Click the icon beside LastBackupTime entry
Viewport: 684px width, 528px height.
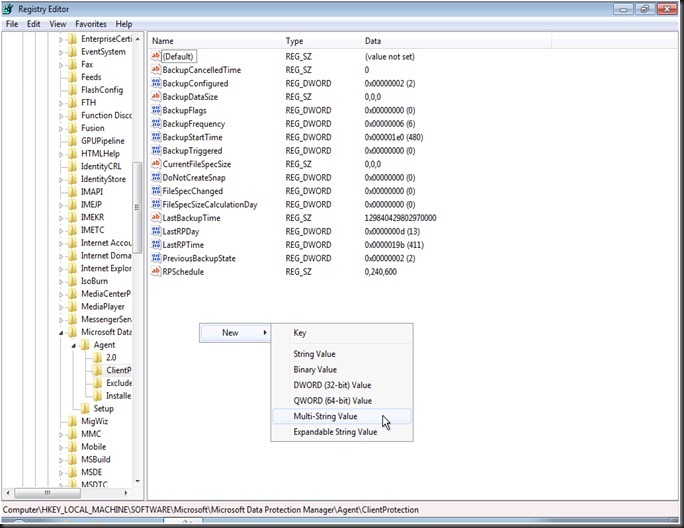(155, 218)
